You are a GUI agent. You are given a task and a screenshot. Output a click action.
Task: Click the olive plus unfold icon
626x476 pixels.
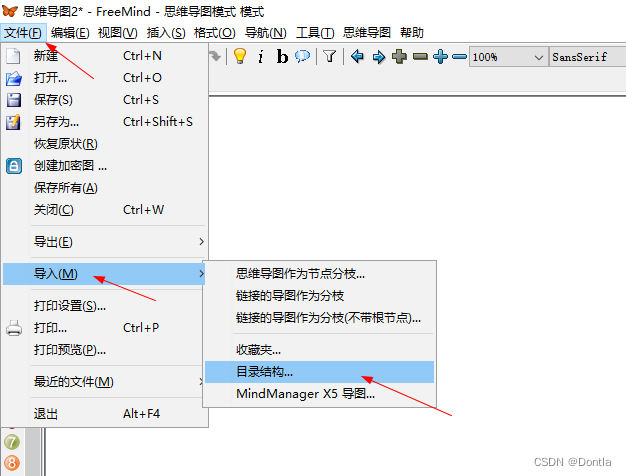point(399,57)
